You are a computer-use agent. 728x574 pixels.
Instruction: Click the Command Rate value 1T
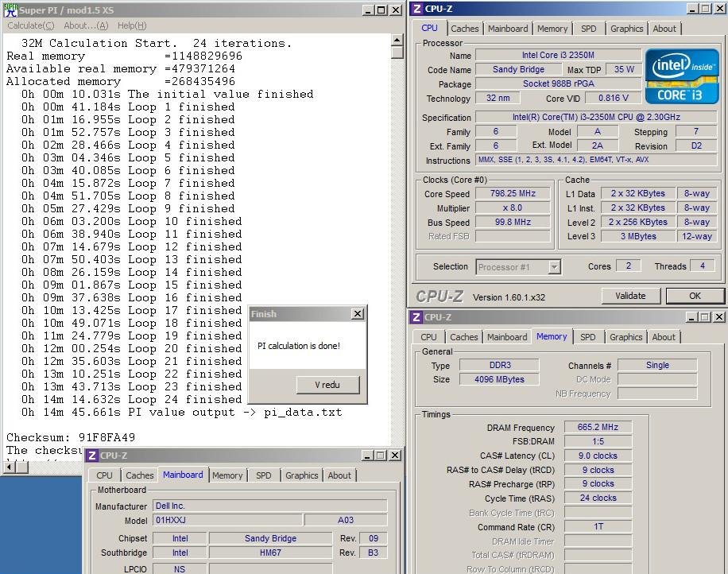598,526
